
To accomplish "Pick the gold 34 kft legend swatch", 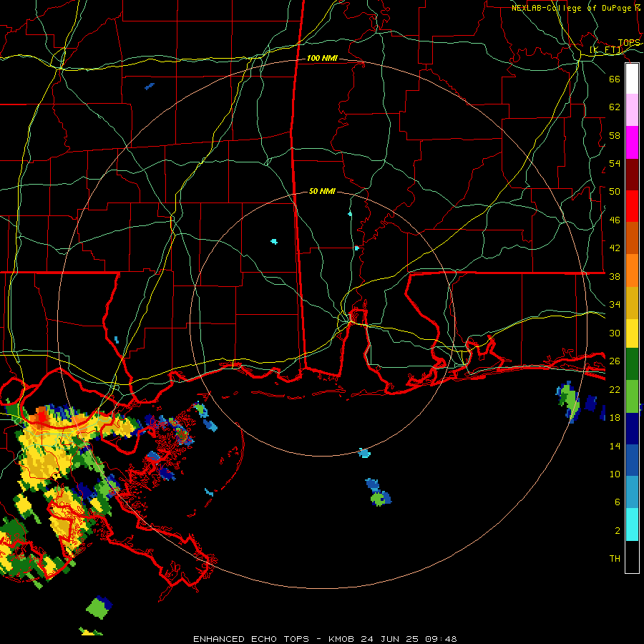I will tap(632, 302).
